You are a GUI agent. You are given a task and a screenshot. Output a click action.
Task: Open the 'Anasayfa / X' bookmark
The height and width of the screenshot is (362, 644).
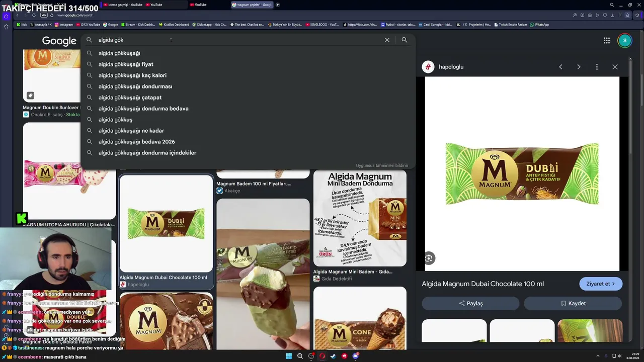click(41, 25)
